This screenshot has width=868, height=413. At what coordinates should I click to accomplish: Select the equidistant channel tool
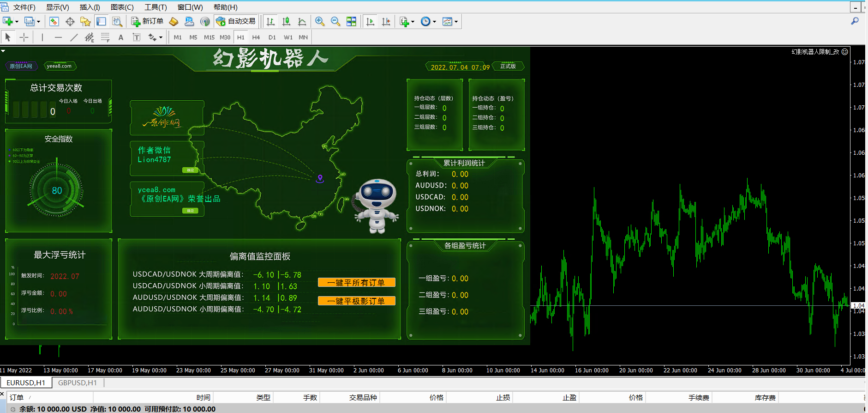coord(90,37)
